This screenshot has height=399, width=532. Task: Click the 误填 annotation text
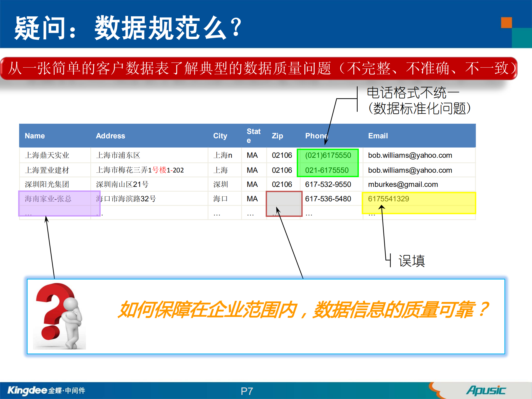tap(411, 260)
